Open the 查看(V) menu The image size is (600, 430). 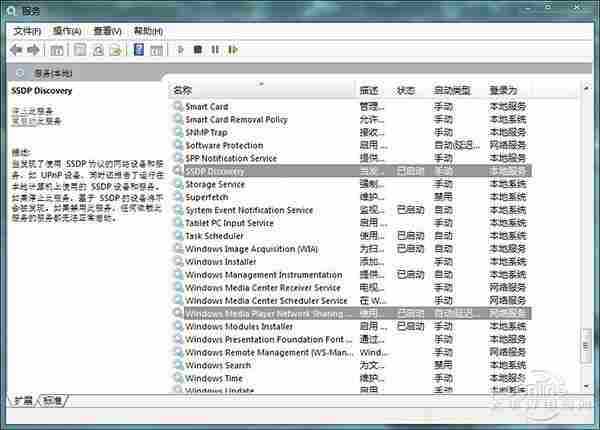coord(107,31)
